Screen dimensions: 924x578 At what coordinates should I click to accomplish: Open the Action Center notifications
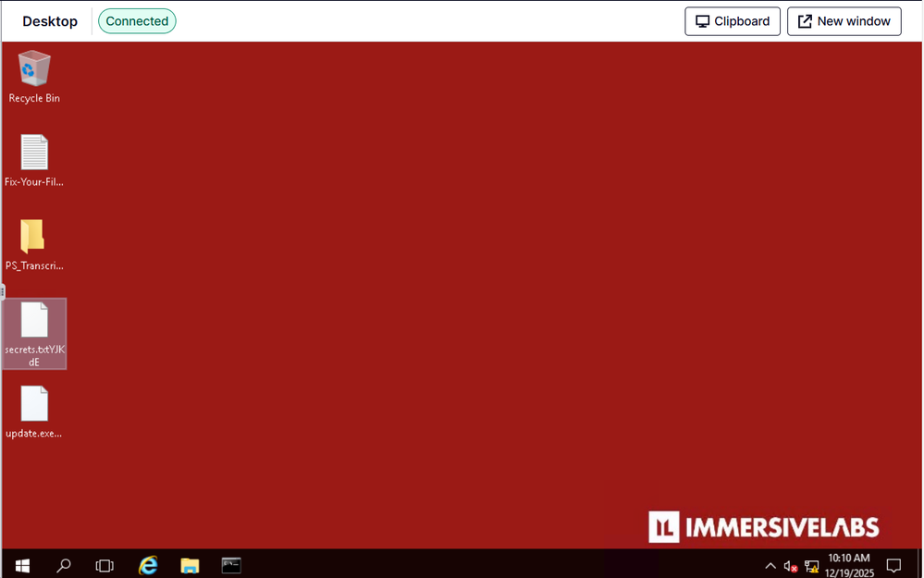(893, 565)
